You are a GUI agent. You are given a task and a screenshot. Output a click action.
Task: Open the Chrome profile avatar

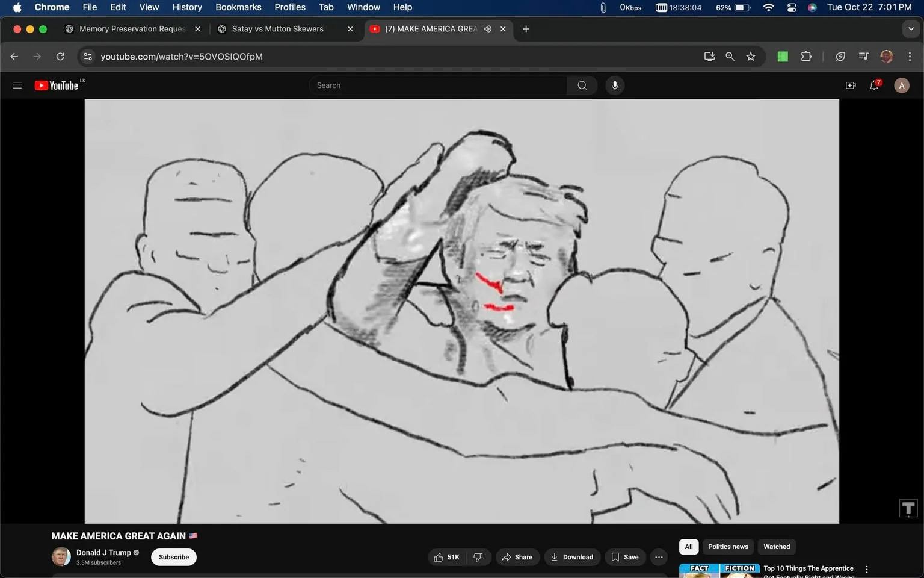pyautogui.click(x=887, y=57)
